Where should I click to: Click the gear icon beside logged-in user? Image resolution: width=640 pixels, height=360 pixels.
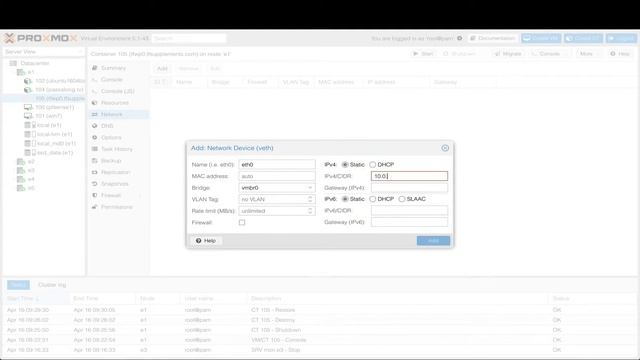click(460, 38)
